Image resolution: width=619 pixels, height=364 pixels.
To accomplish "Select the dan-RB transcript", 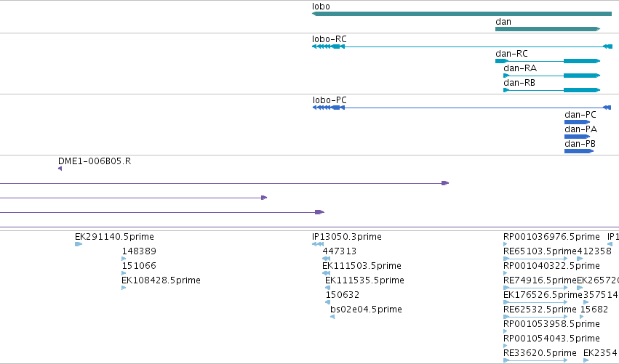I will tap(551, 90).
